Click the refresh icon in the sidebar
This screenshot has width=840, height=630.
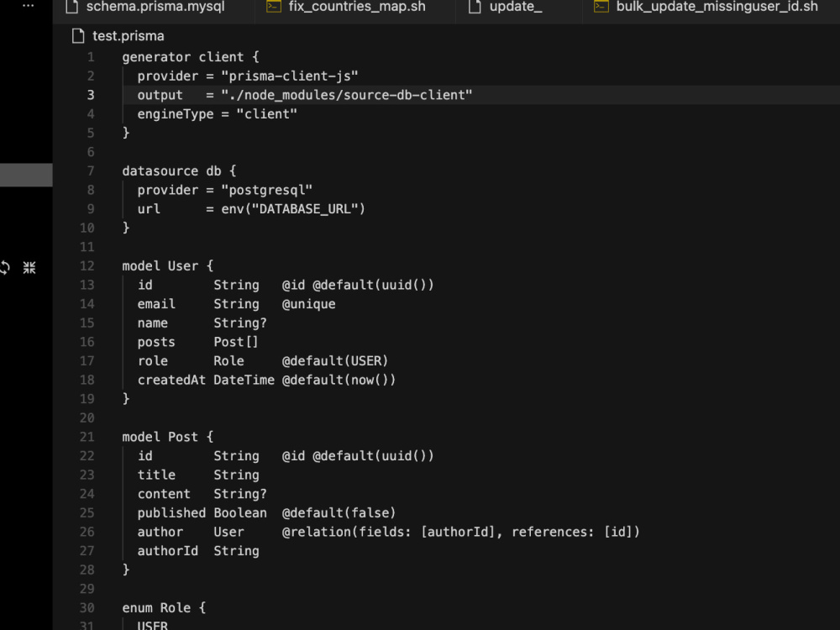point(4,267)
